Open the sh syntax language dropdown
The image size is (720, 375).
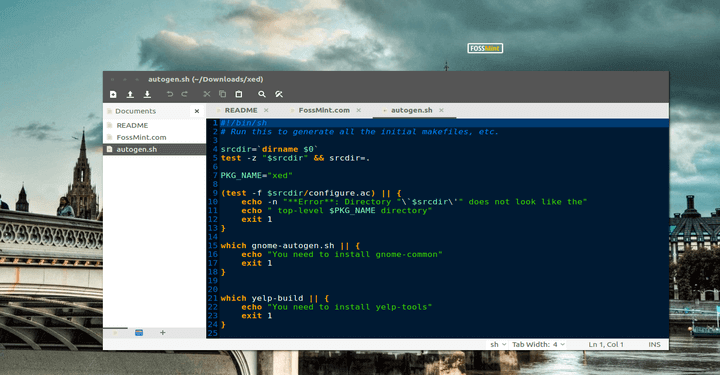[x=498, y=344]
